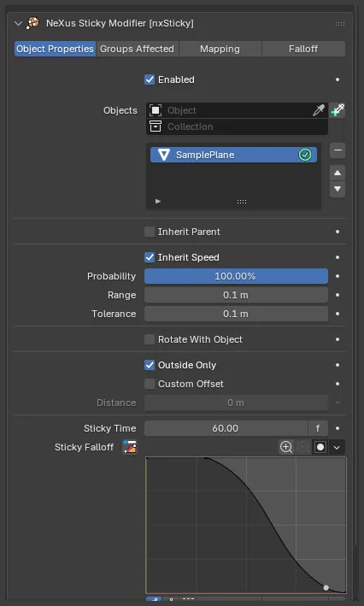
Task: Collapse the NeXus Sticky Modifier panel
Action: pos(18,24)
